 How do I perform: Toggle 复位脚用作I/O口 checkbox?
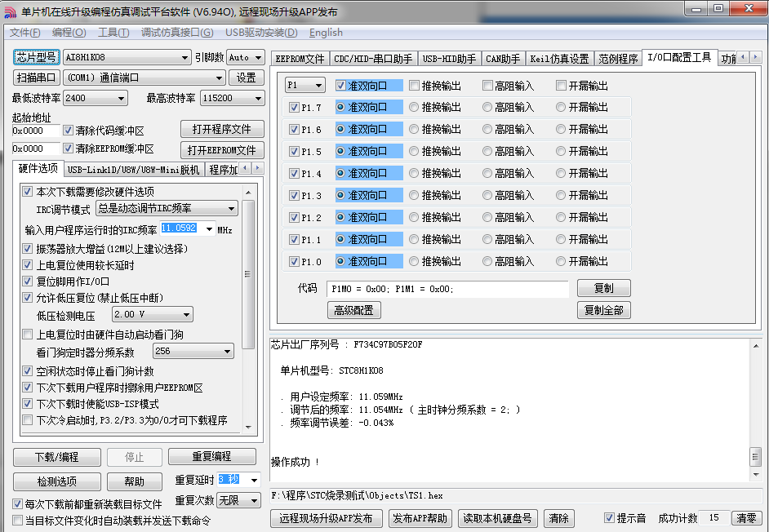[28, 282]
